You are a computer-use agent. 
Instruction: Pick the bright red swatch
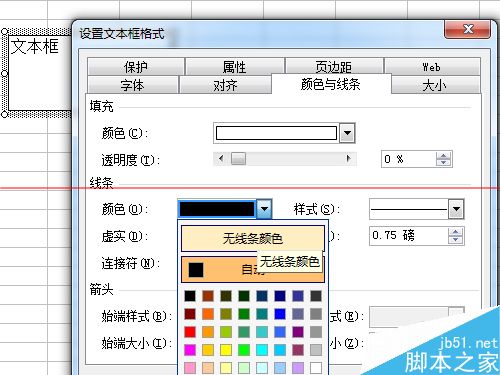190,332
